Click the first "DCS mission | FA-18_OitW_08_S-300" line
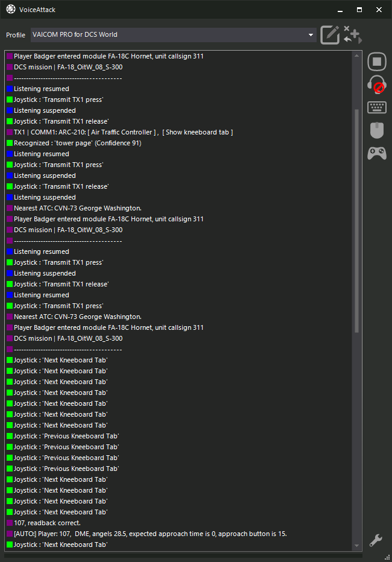The width and height of the screenshot is (392, 562). tap(65, 67)
